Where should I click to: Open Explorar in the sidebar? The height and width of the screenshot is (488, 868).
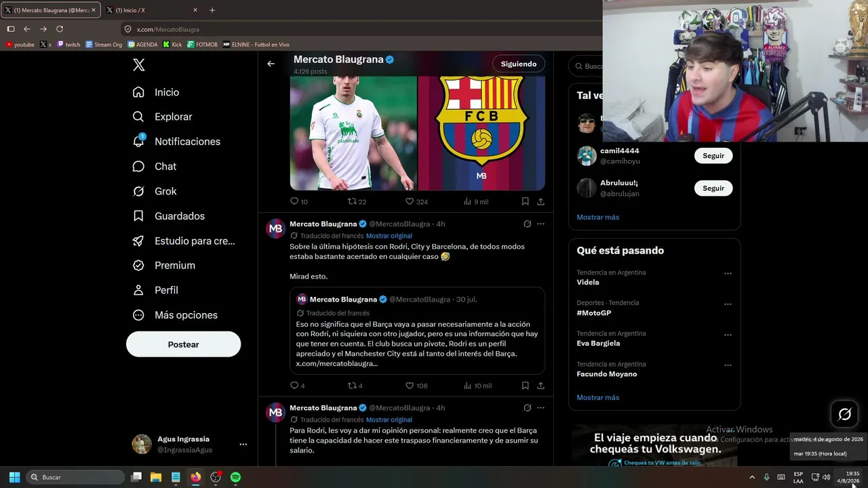tap(163, 117)
